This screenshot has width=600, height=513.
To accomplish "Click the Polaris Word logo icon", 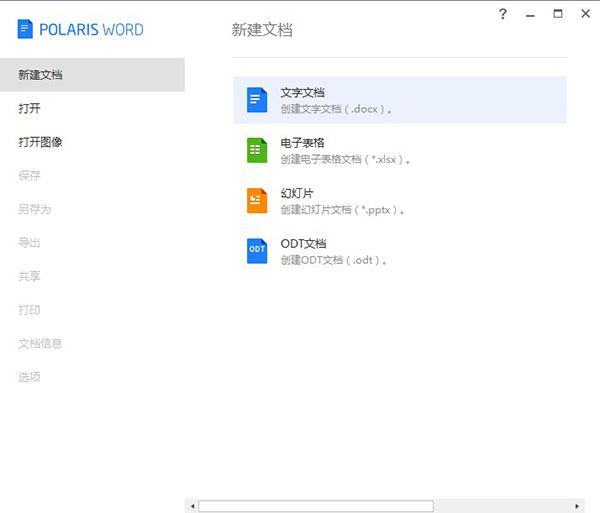I will click(x=25, y=29).
